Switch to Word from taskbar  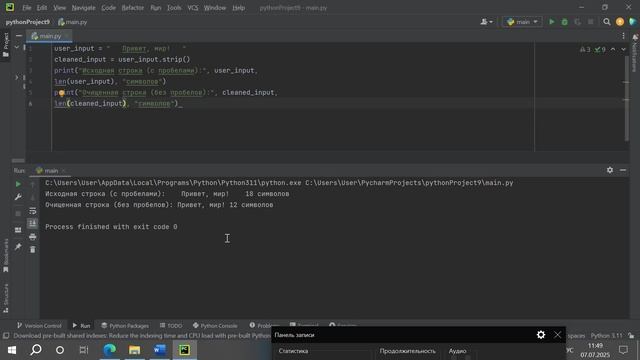[159, 350]
